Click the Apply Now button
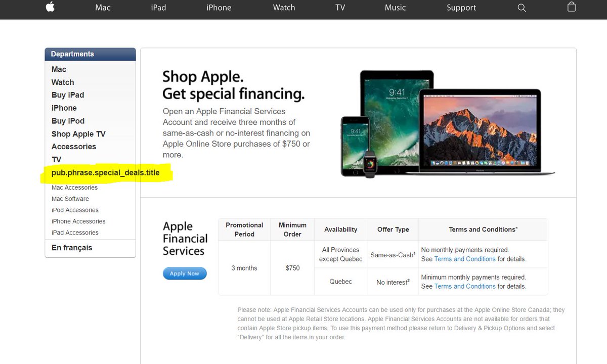 [x=185, y=274]
